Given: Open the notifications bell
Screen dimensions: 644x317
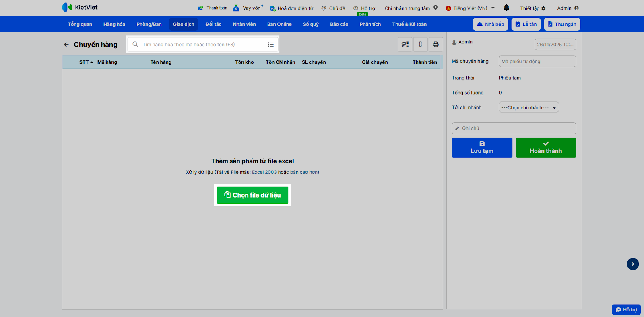Looking at the screenshot, I should 506,8.
